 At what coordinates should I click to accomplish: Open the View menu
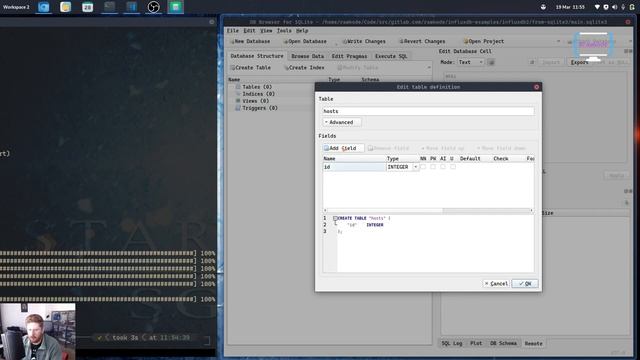pos(266,31)
